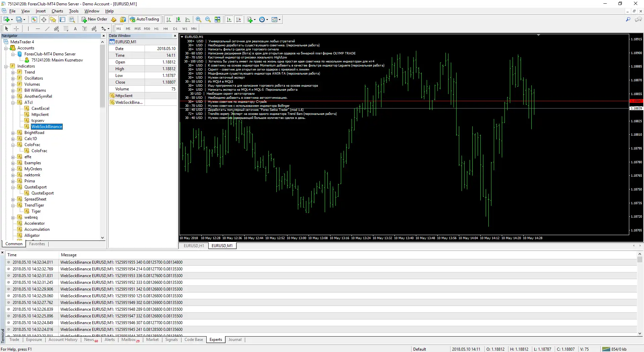This screenshot has height=352, width=644.
Task: Switch to the H1 timeframe
Action: pyautogui.click(x=156, y=29)
